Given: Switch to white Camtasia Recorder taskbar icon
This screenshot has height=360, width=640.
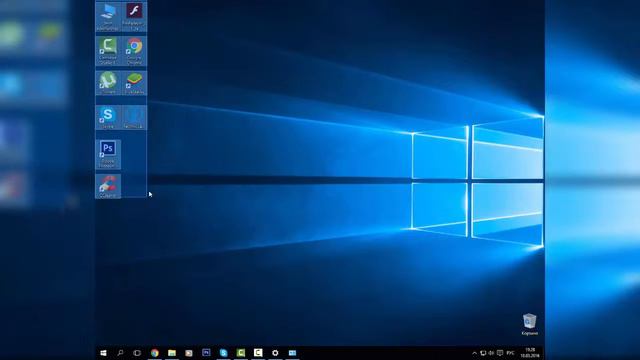Looking at the screenshot, I should (x=258, y=353).
